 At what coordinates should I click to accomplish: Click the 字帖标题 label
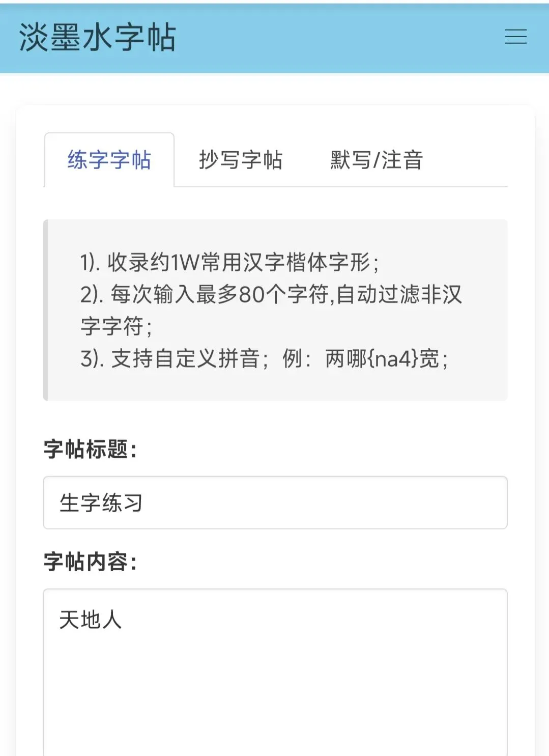coord(90,449)
